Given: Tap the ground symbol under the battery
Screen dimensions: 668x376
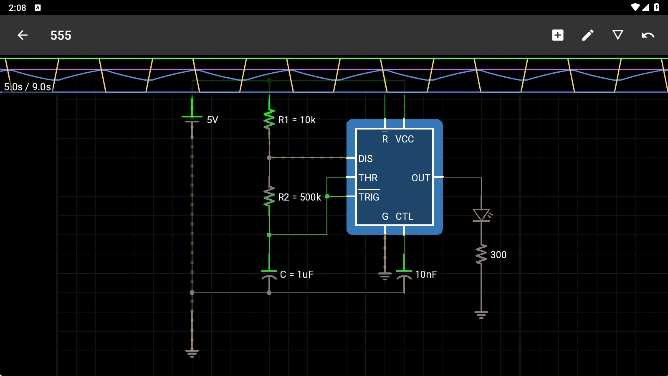Looking at the screenshot, I should pos(192,353).
